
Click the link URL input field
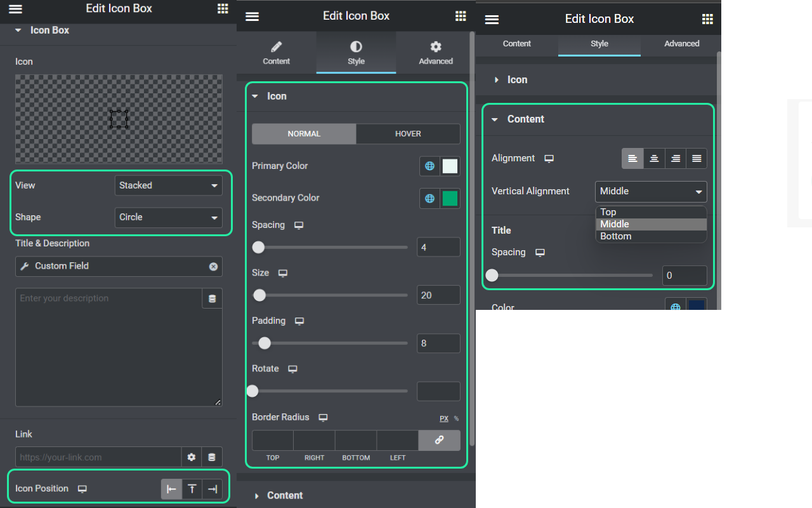[x=98, y=457]
